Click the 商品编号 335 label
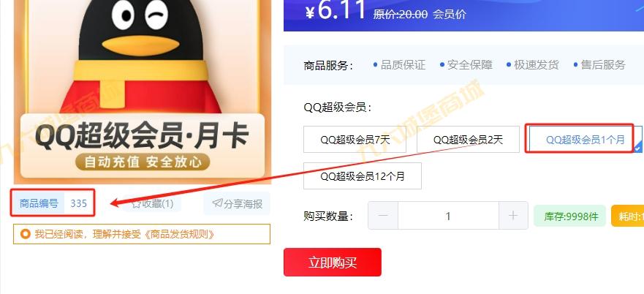This screenshot has width=644, height=294. tap(53, 203)
